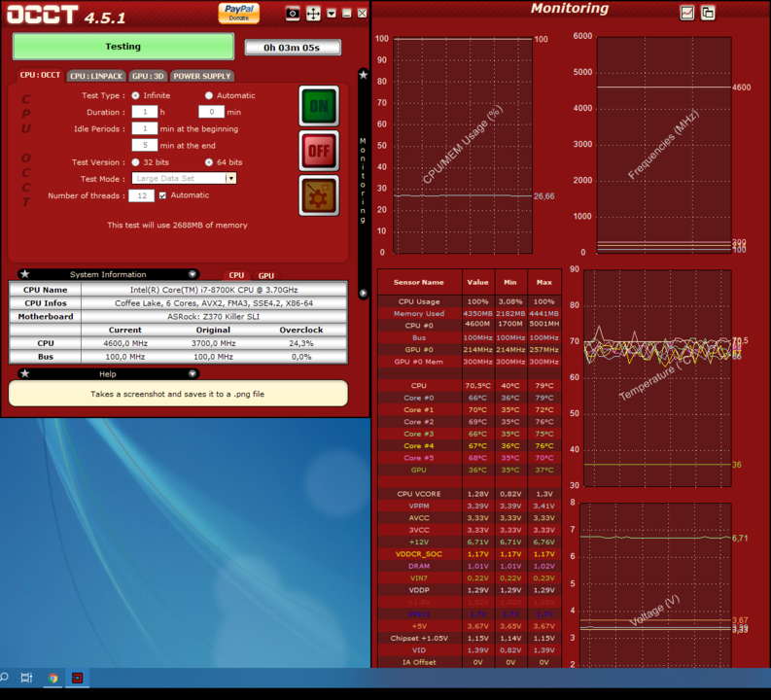Screen dimensions: 771x700
Task: Open test settings gear icon
Action: coord(319,195)
